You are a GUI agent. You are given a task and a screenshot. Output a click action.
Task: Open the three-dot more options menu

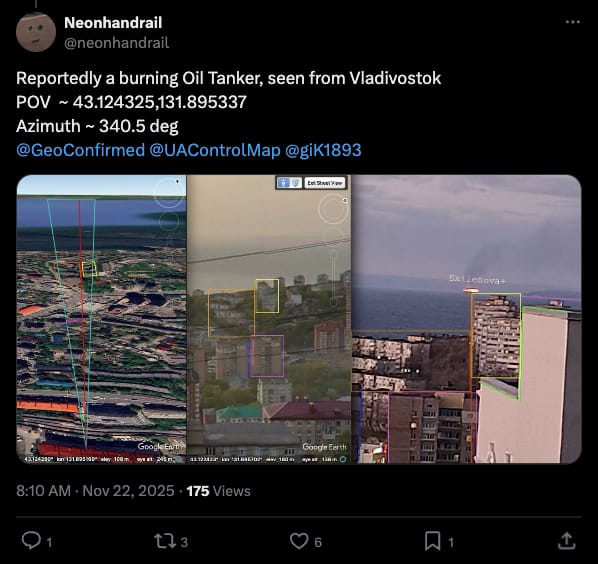[572, 22]
